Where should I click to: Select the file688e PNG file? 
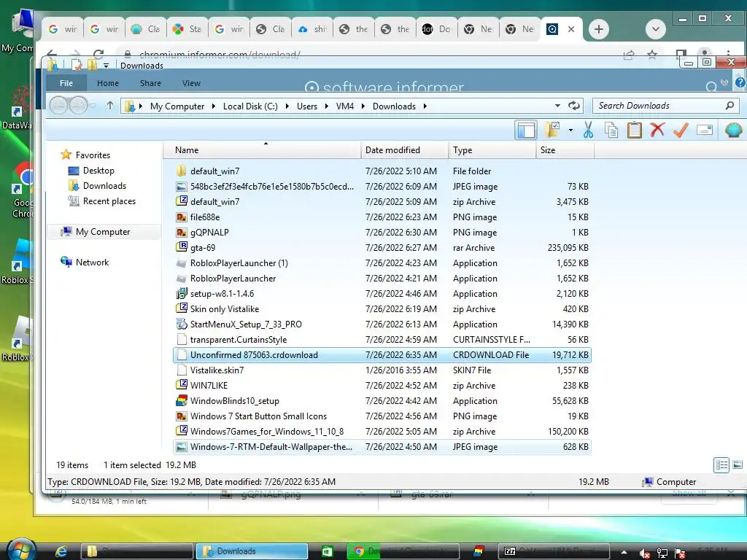(x=382, y=217)
